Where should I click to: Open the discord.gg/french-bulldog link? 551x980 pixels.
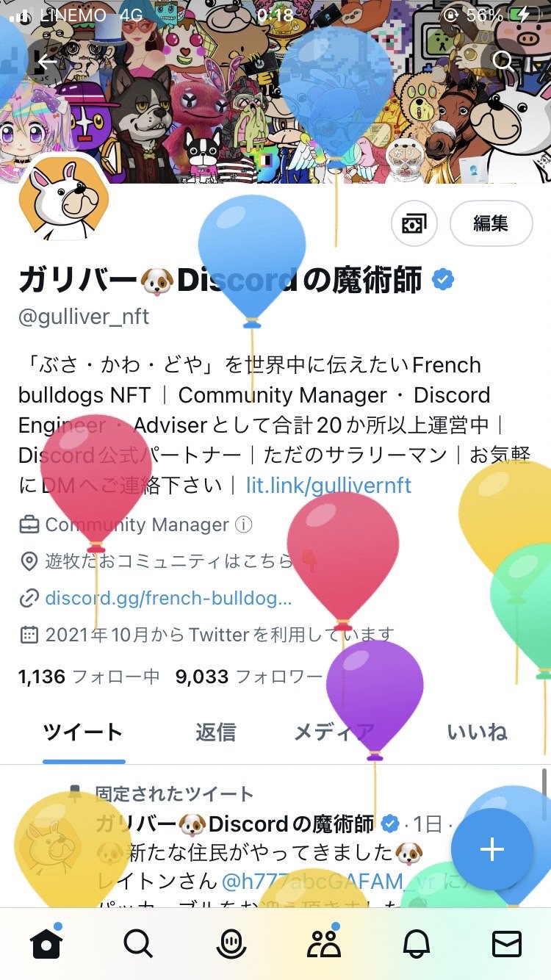pyautogui.click(x=168, y=598)
